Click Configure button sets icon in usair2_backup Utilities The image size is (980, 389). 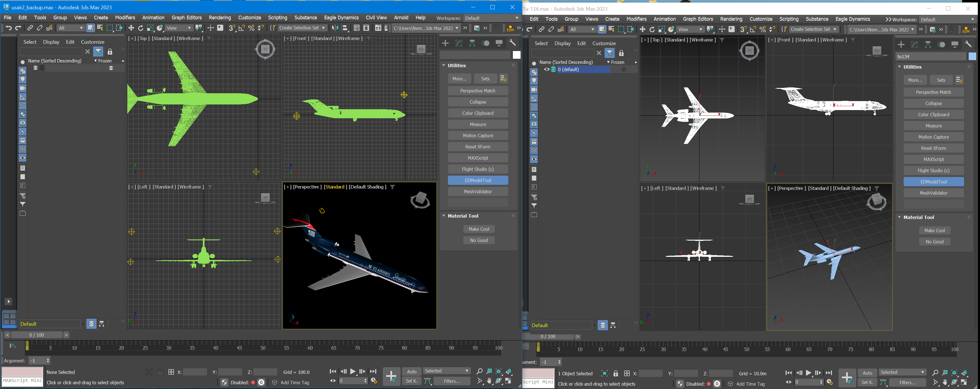pyautogui.click(x=503, y=78)
